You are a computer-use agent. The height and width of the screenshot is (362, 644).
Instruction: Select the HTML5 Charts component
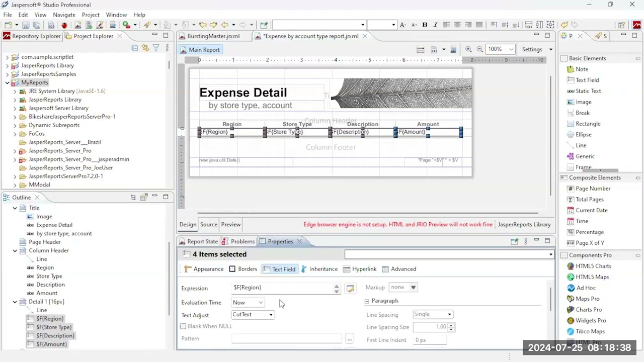593,266
